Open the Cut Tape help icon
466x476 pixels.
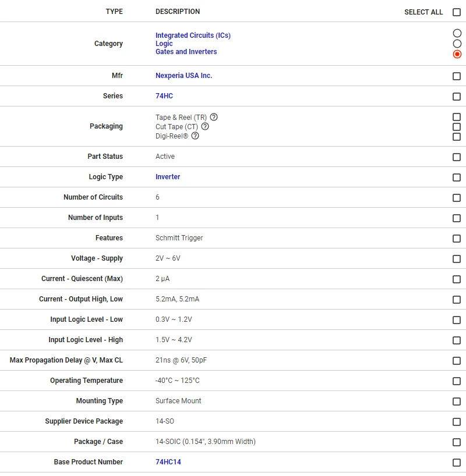tap(205, 127)
